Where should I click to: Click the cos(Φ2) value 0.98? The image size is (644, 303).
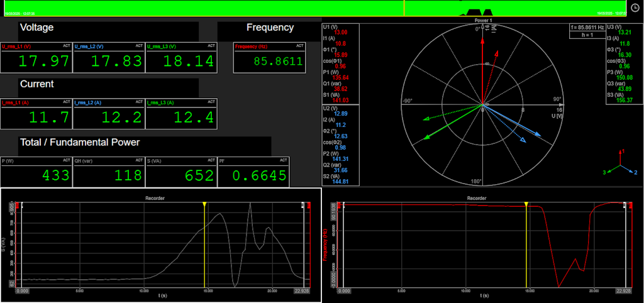tap(340, 147)
